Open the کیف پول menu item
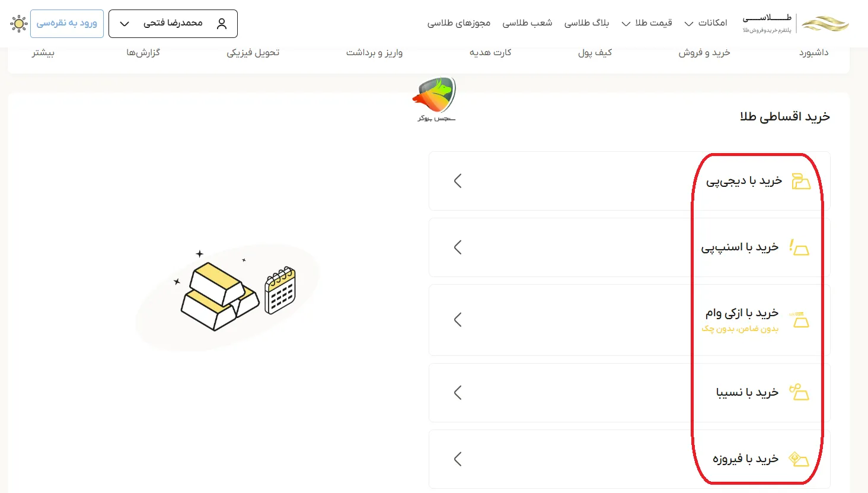This screenshot has height=493, width=868. coord(594,52)
